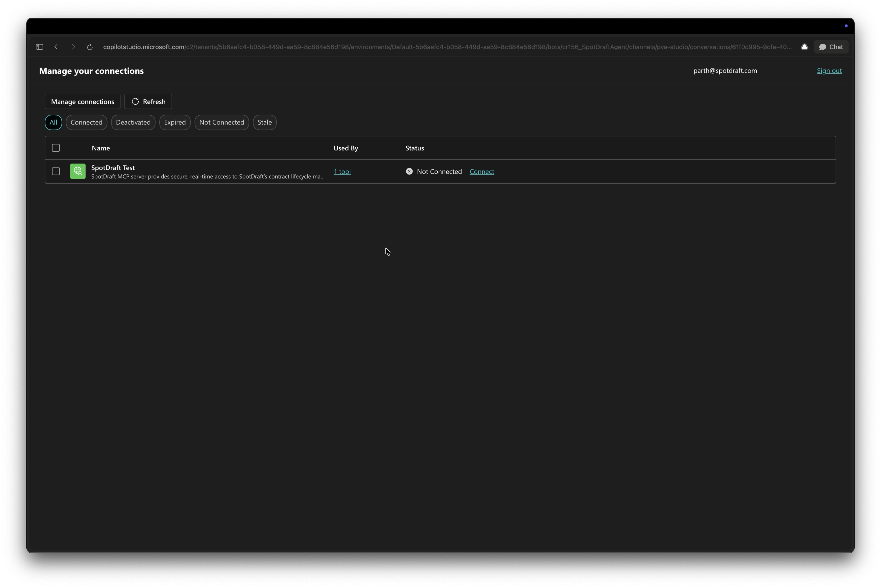This screenshot has height=588, width=881.
Task: Refresh the connections list
Action: (x=148, y=102)
